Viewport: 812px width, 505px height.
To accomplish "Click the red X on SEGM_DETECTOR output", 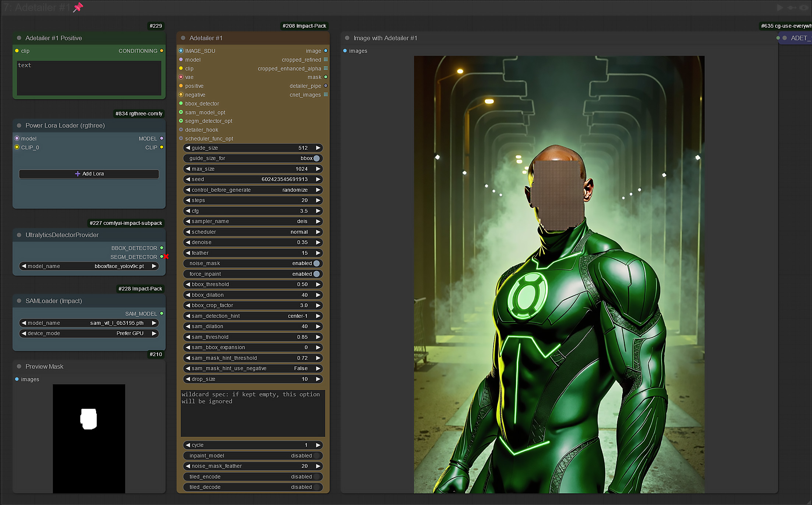I will [x=166, y=257].
